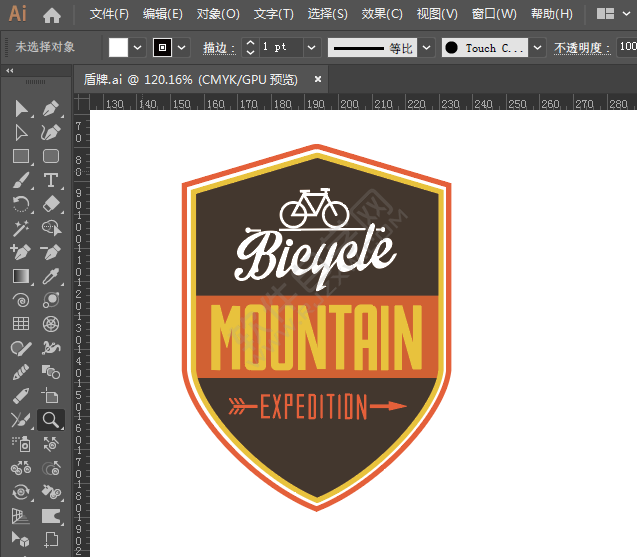Select the Direct Selection tool
The width and height of the screenshot is (637, 557).
(21, 132)
